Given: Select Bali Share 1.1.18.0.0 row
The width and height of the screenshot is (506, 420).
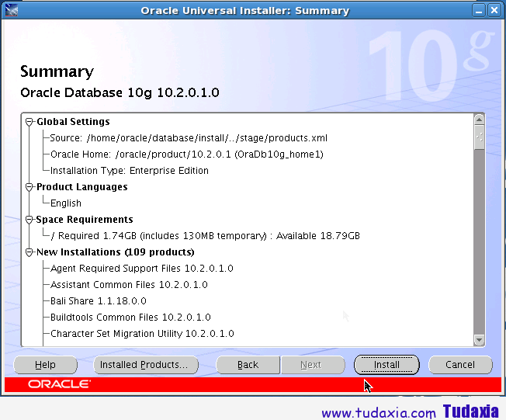Looking at the screenshot, I should click(x=99, y=301).
